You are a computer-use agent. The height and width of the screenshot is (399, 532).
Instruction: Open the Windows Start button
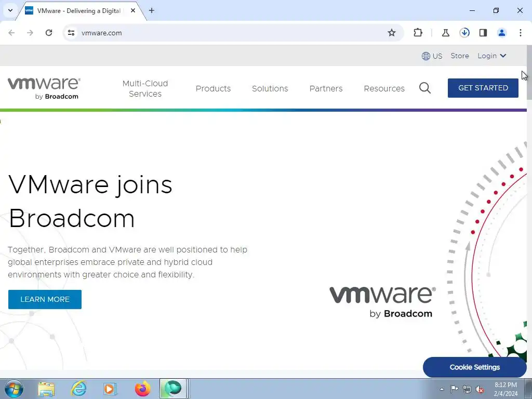(14, 389)
